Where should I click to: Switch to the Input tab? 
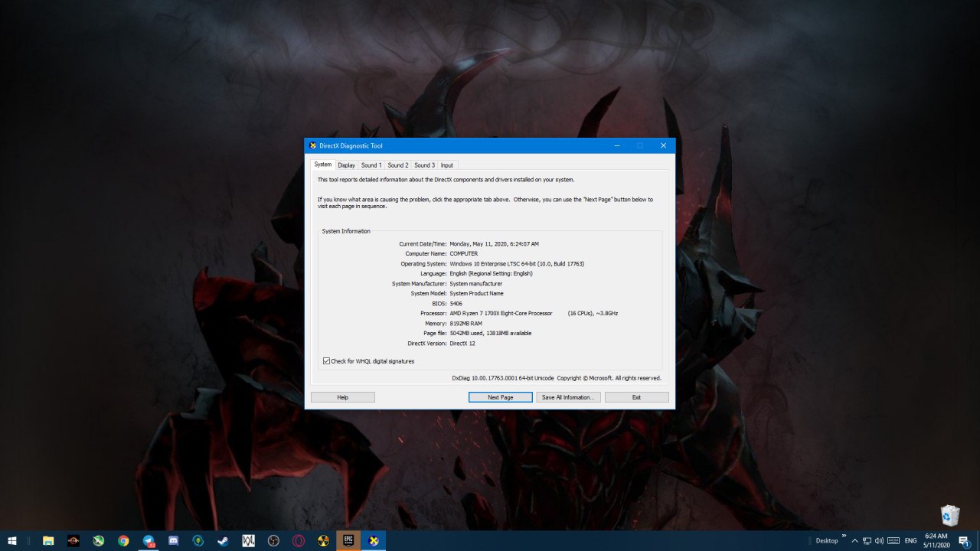point(447,165)
